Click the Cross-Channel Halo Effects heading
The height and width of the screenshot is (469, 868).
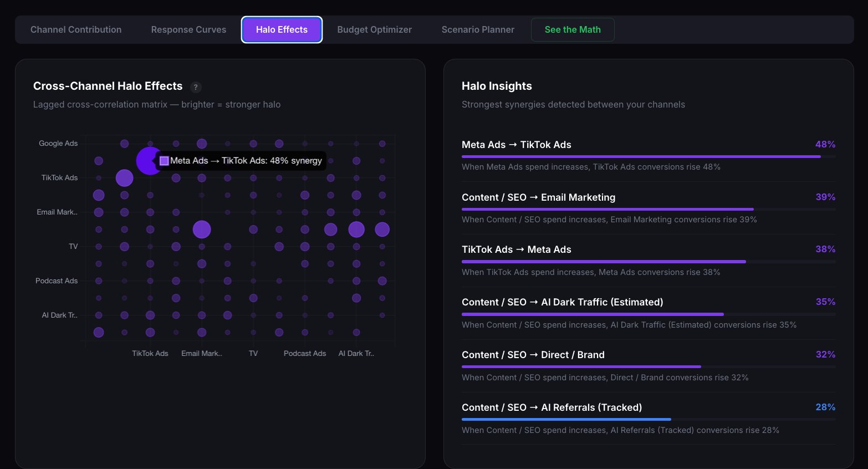pyautogui.click(x=108, y=86)
